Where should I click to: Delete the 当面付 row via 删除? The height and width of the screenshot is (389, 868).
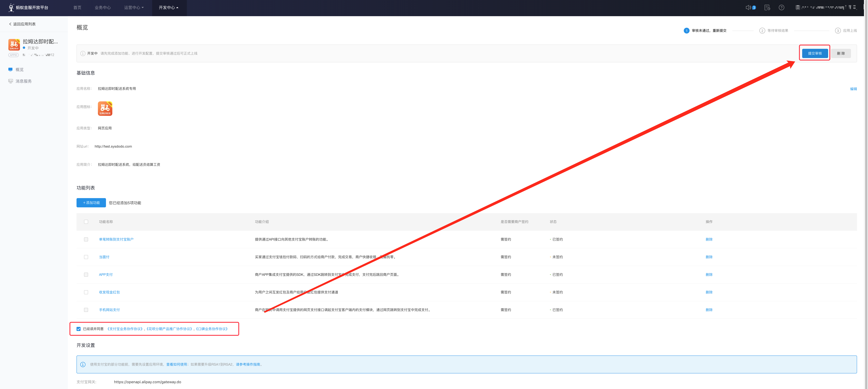point(709,257)
